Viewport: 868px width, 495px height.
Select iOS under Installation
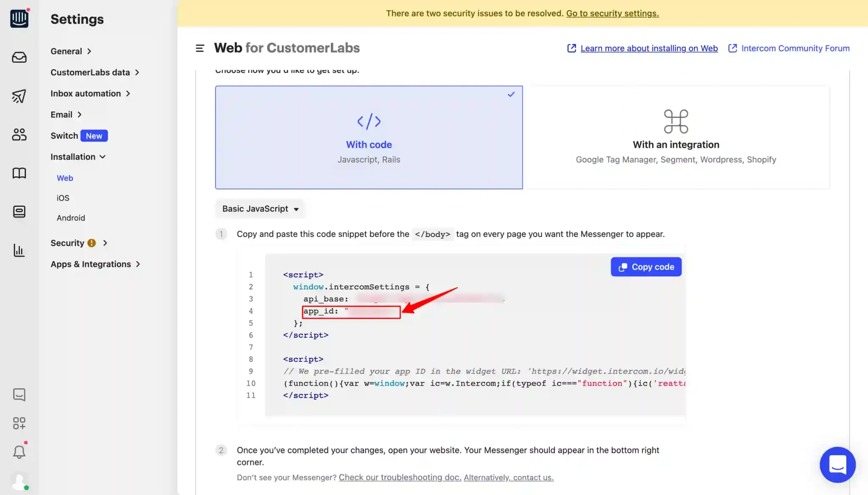point(63,198)
